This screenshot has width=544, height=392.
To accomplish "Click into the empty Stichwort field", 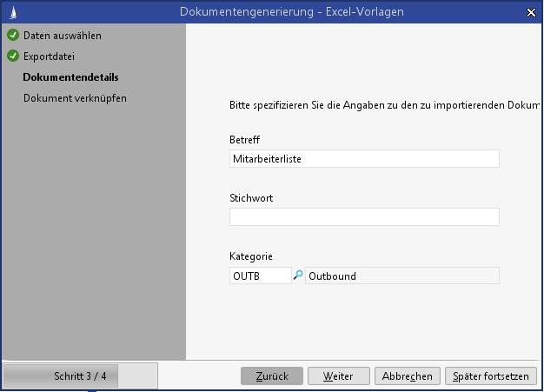I will (364, 217).
